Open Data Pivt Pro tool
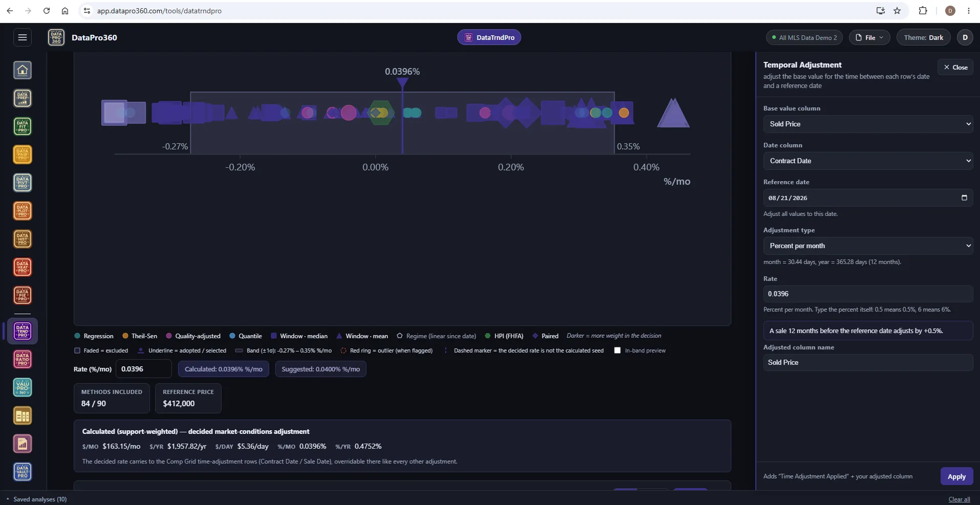The image size is (980, 505). pyautogui.click(x=23, y=183)
